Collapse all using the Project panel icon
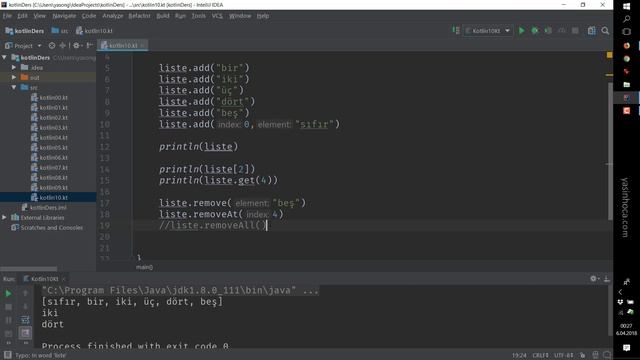The width and height of the screenshot is (640, 360). click(x=62, y=46)
